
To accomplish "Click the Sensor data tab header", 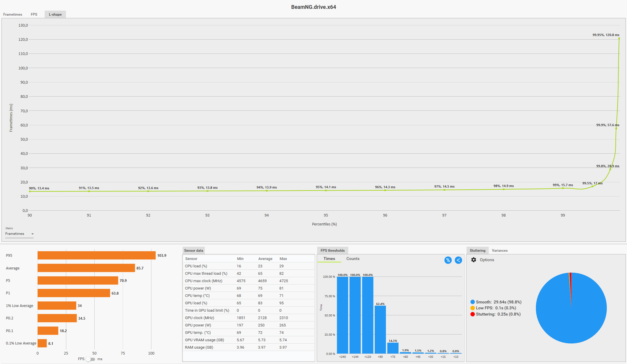I will tap(193, 251).
